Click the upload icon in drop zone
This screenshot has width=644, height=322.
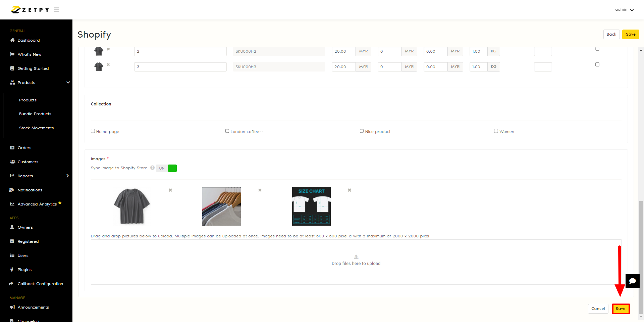point(356,257)
